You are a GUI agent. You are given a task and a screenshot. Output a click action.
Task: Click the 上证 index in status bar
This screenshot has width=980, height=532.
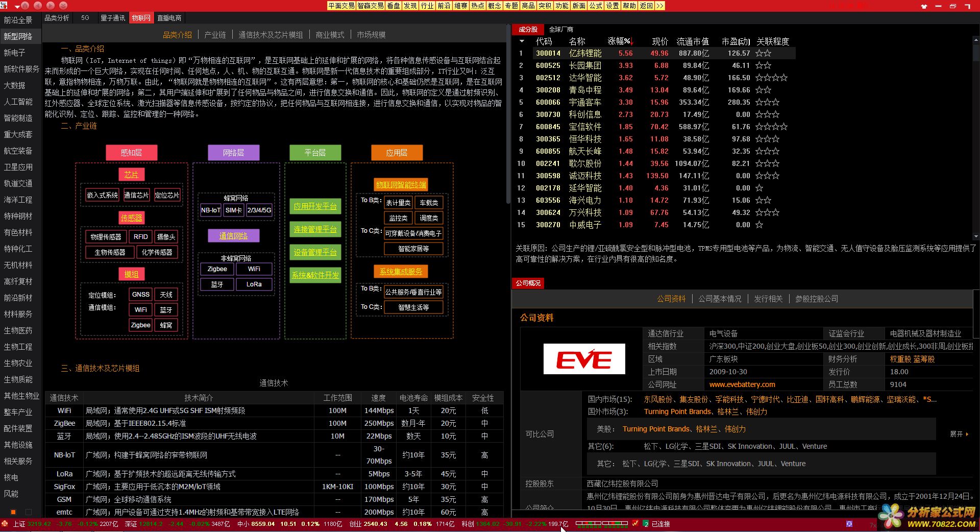coord(19,524)
